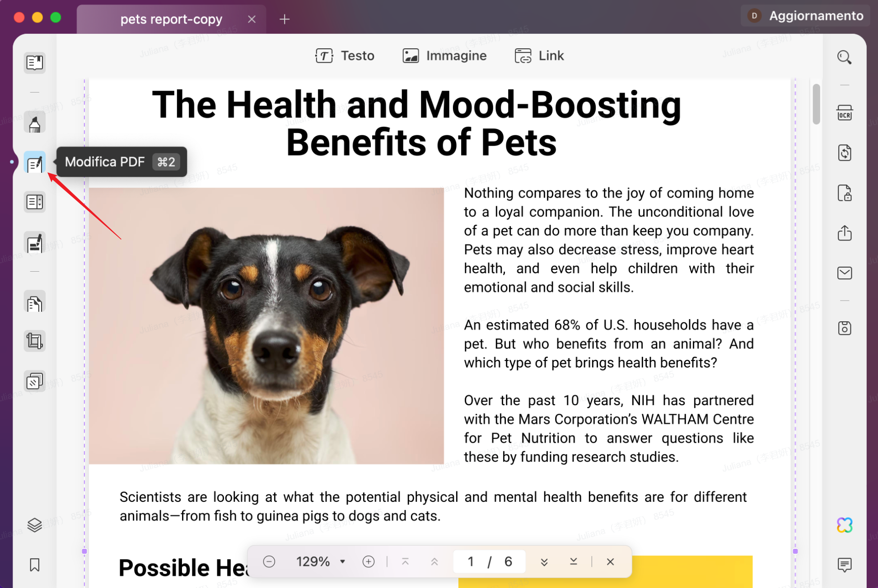This screenshot has width=878, height=588.
Task: Open the Reader mode icon in sidebar
Action: coord(34,62)
